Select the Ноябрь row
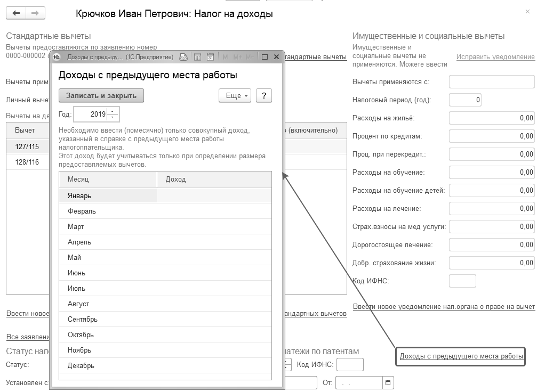The image size is (537, 392). click(165, 350)
